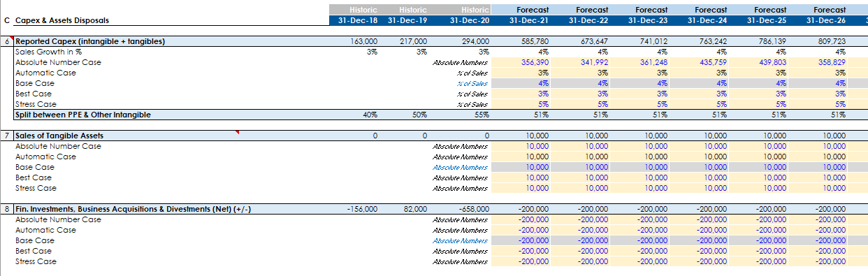The image size is (868, 276).
Task: Select the Capex & Assets Disposals title cell
Action: [x=62, y=20]
